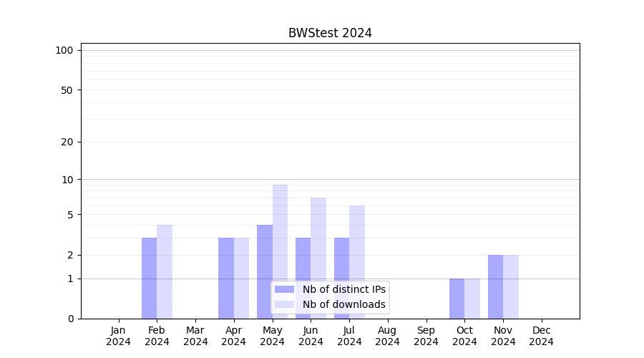The image size is (644, 358).
Task: Select the Aug 2024 x-axis label
Action: (388, 336)
